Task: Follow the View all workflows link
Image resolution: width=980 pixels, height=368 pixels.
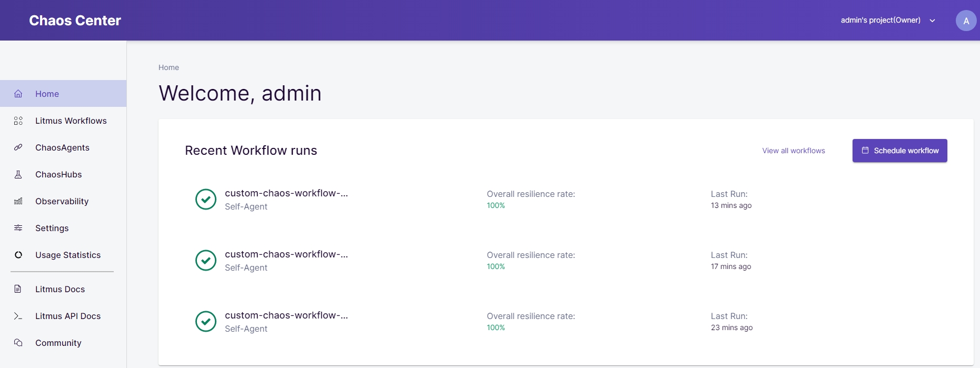Action: pos(793,151)
